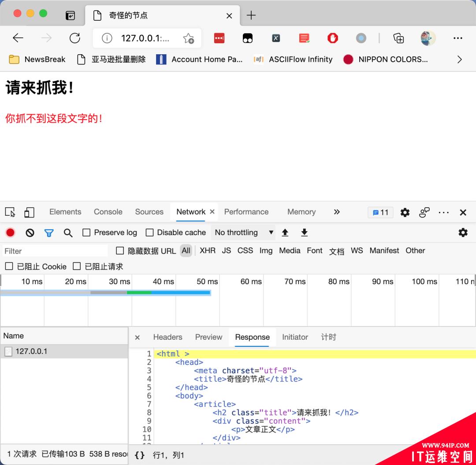This screenshot has width=476, height=465.
Task: Import a HAR file with upload arrow
Action: point(285,232)
